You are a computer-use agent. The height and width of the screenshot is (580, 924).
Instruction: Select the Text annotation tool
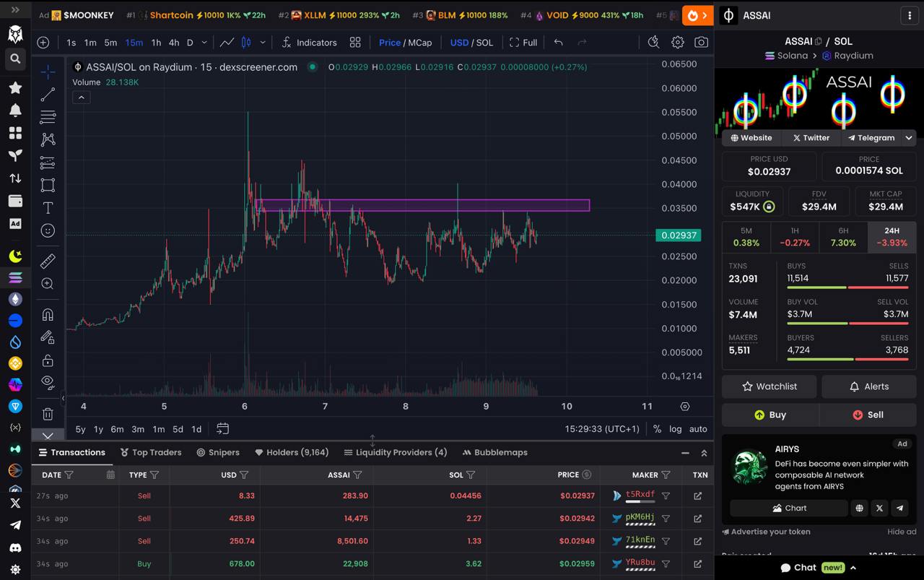pos(48,208)
